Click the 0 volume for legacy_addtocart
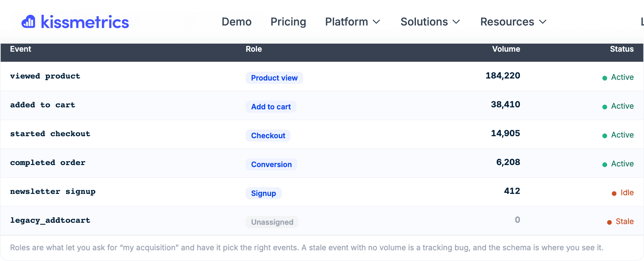Image resolution: width=644 pixels, height=261 pixels. click(518, 220)
